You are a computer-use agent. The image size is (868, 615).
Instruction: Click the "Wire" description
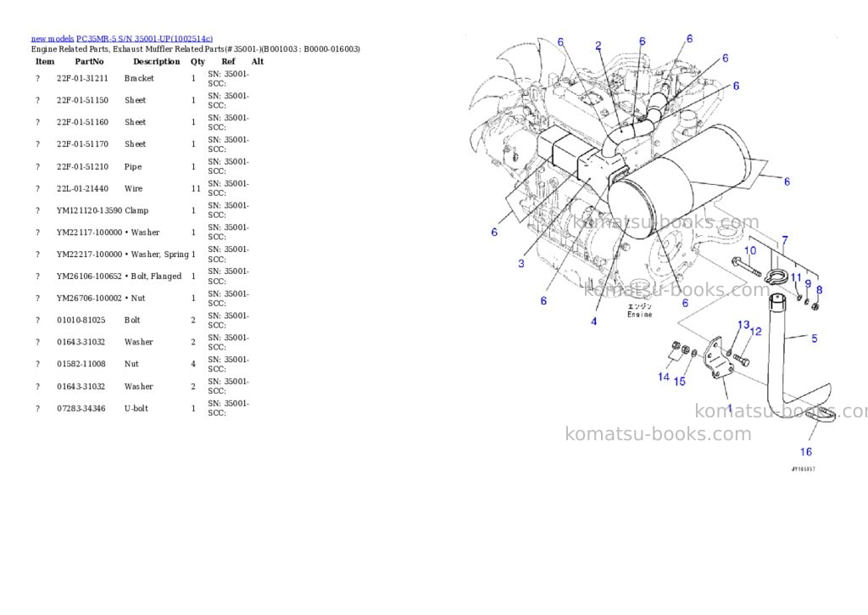tap(133, 189)
